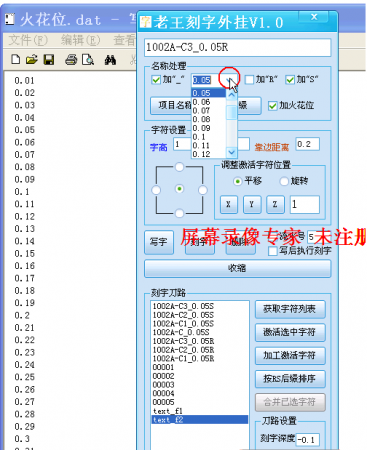Screen dimensions: 367x450
Task: Choose 0.05 in the open dropdown list
Action: click(x=209, y=93)
